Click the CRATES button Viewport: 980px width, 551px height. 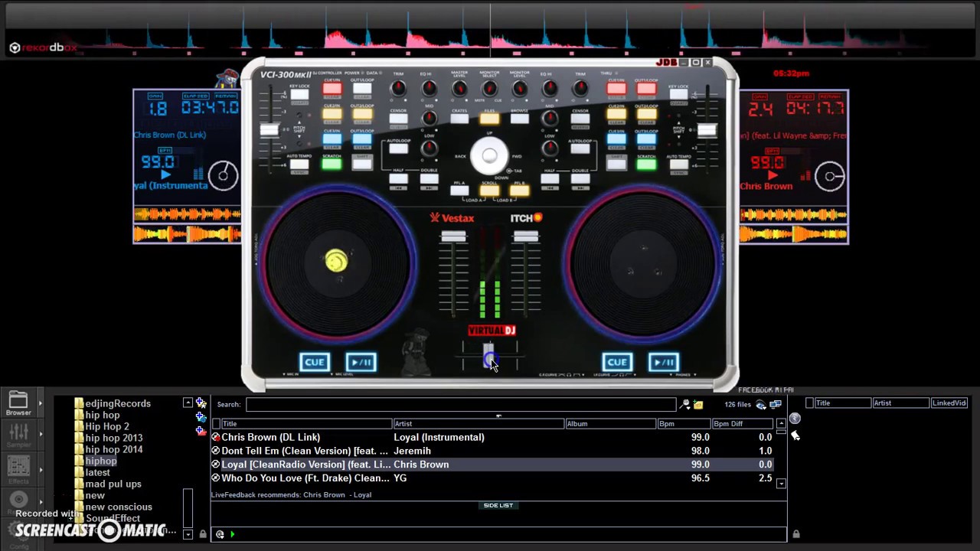coord(459,119)
